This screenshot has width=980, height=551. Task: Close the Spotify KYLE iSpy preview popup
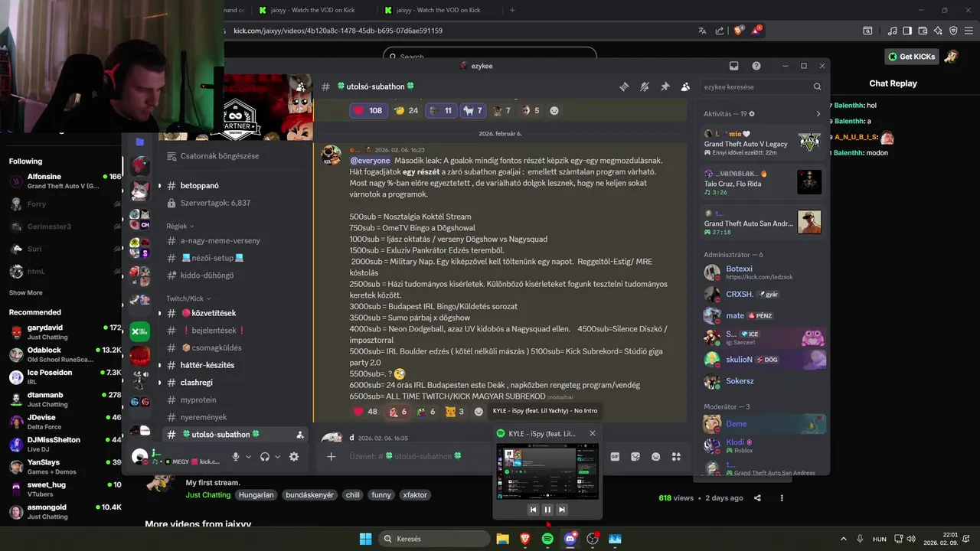point(592,433)
